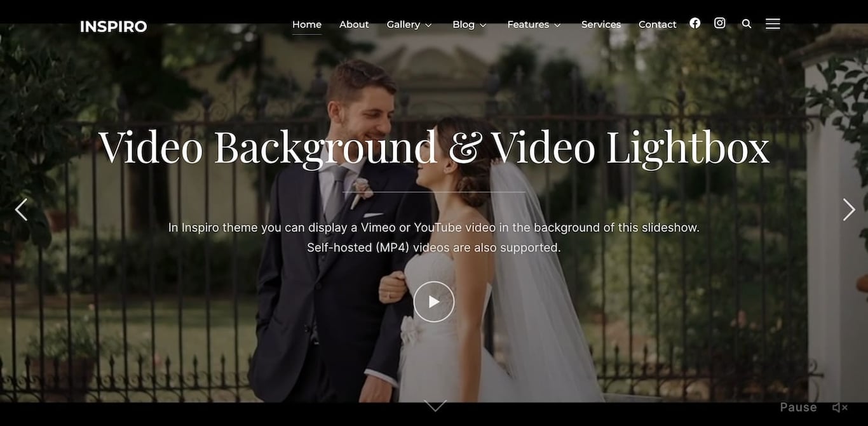Select the Home menu item
Image resolution: width=868 pixels, height=426 pixels.
click(x=306, y=24)
